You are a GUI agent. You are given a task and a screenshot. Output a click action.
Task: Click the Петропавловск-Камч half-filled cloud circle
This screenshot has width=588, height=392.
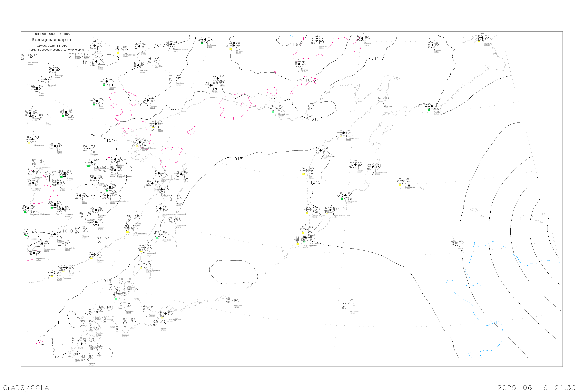click(x=330, y=210)
